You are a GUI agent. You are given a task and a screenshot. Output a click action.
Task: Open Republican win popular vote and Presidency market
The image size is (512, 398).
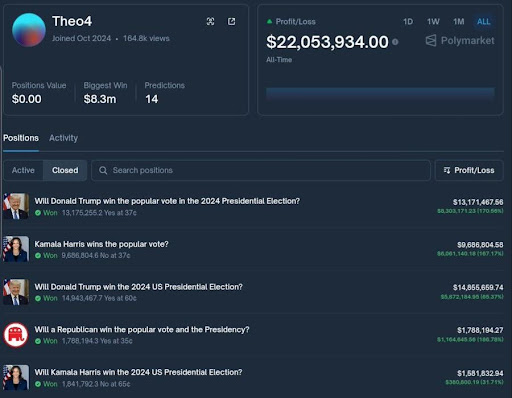point(142,330)
